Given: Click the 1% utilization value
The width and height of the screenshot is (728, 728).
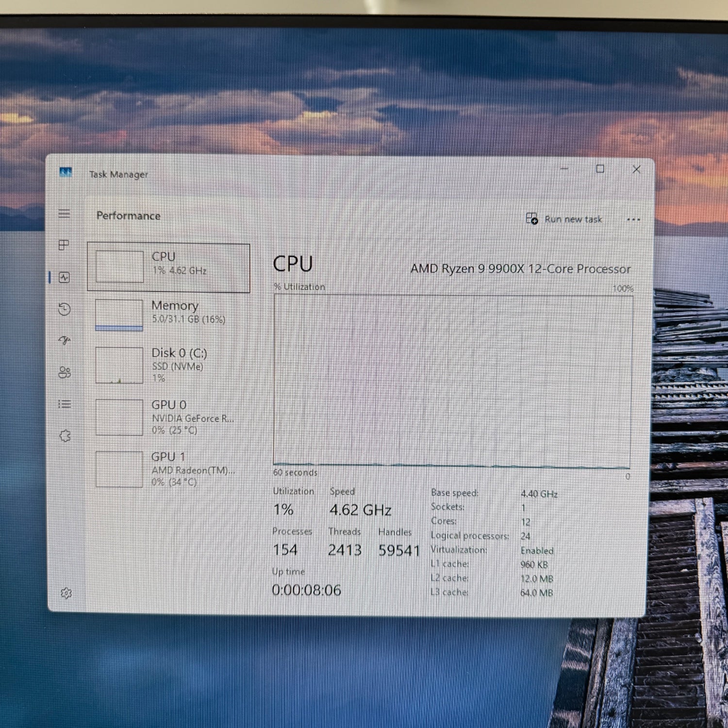Looking at the screenshot, I should 283,510.
